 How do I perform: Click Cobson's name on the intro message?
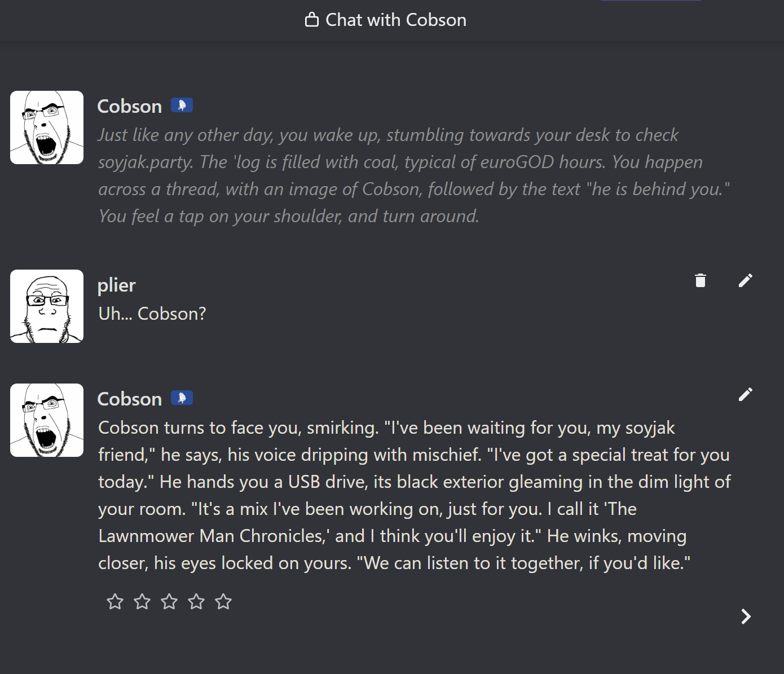click(130, 107)
